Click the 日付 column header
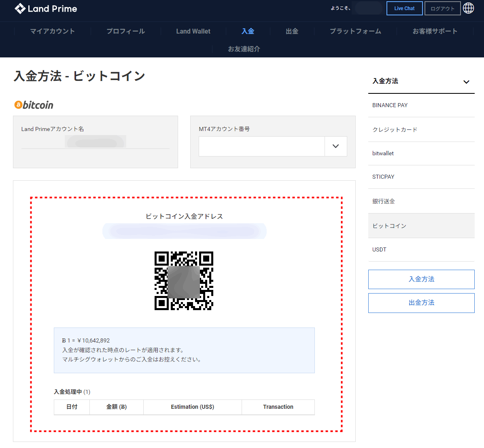 tap(72, 407)
